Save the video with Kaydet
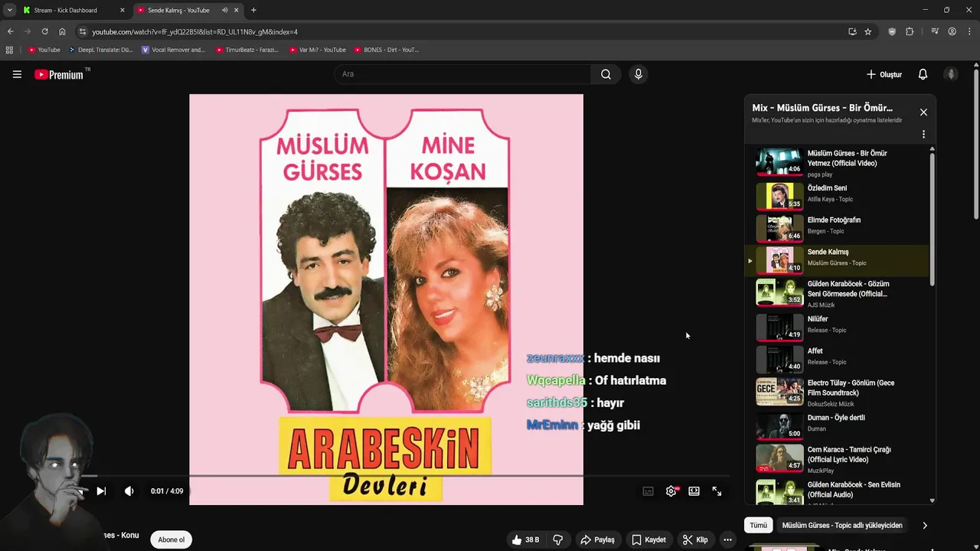980x551 pixels. [x=648, y=540]
